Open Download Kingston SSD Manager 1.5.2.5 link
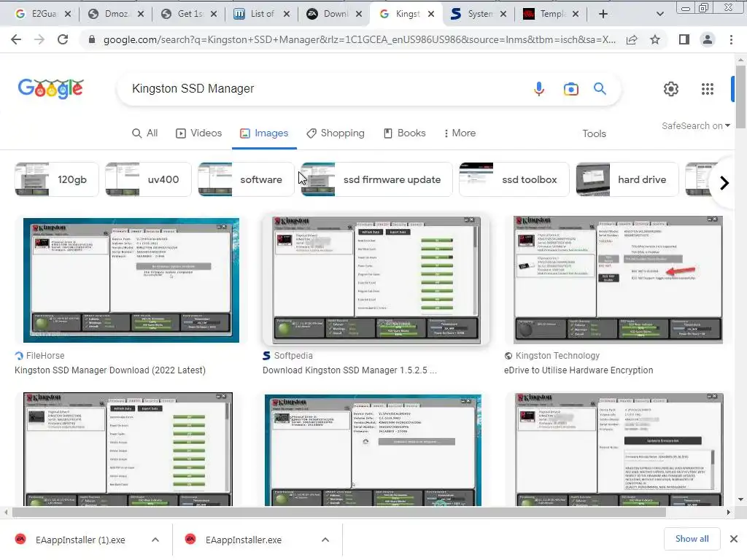Image resolution: width=747 pixels, height=560 pixels. tap(349, 370)
